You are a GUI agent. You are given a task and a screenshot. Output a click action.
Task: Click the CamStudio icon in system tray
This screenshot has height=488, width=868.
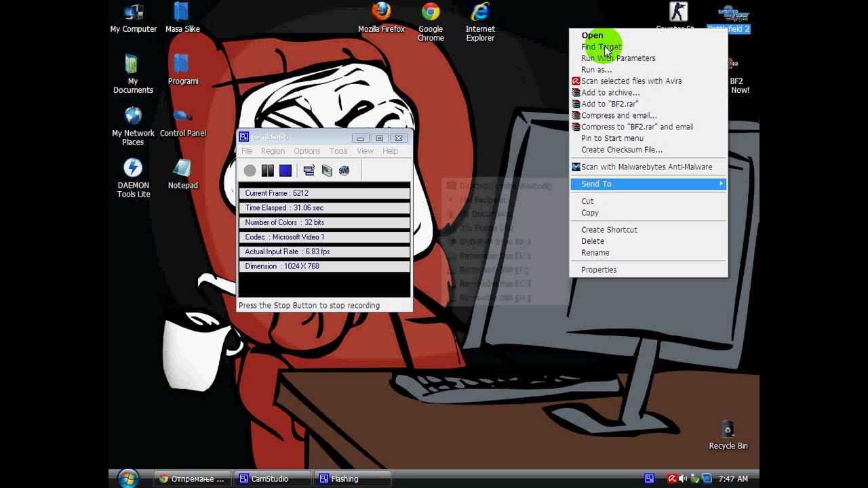click(649, 479)
